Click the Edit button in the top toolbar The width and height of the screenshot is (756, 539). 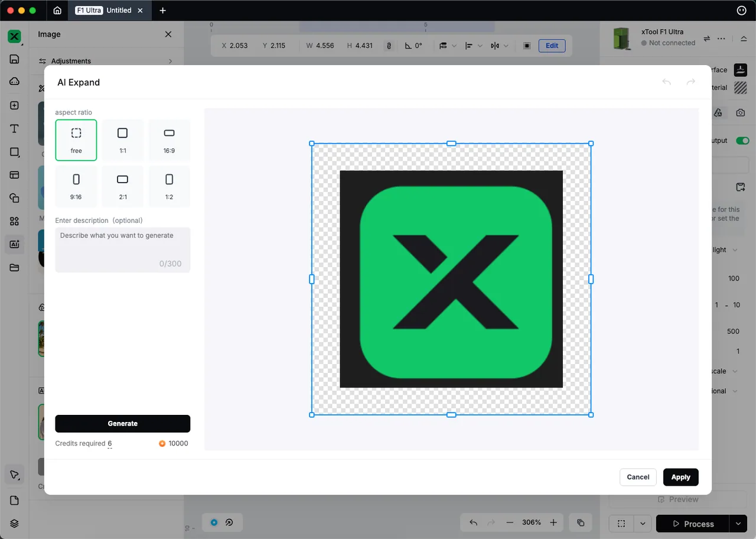(552, 46)
